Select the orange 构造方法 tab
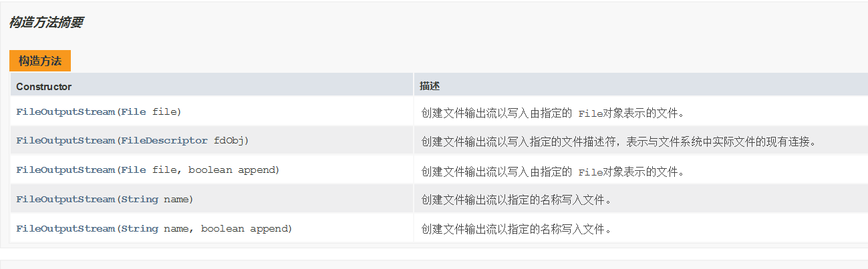Screen dimensions: 868x269 pyautogui.click(x=40, y=61)
